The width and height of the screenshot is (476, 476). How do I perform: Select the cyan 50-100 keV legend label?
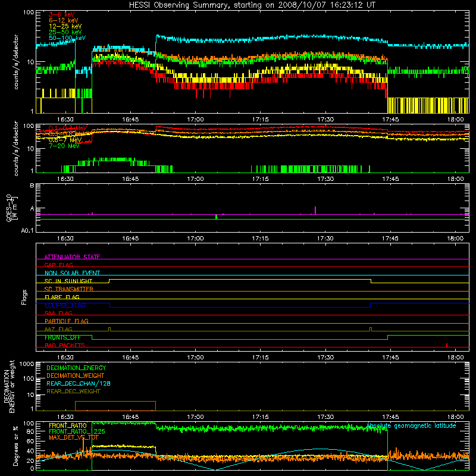pos(67,38)
